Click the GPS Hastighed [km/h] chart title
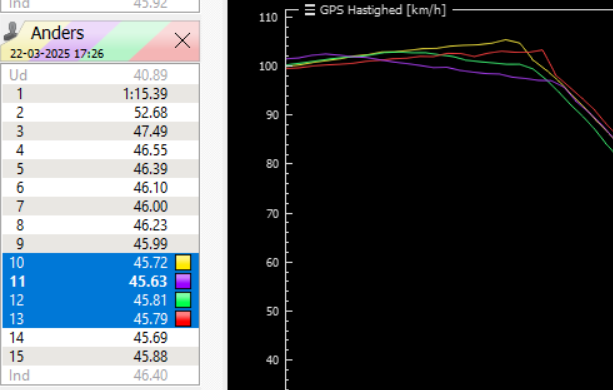Screen dimensions: 613x390 383,10
